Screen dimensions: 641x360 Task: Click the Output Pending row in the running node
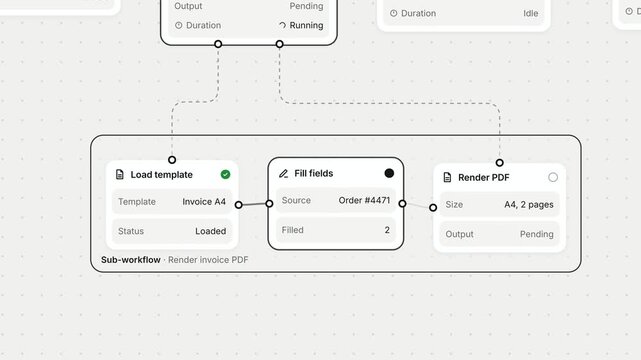click(249, 7)
